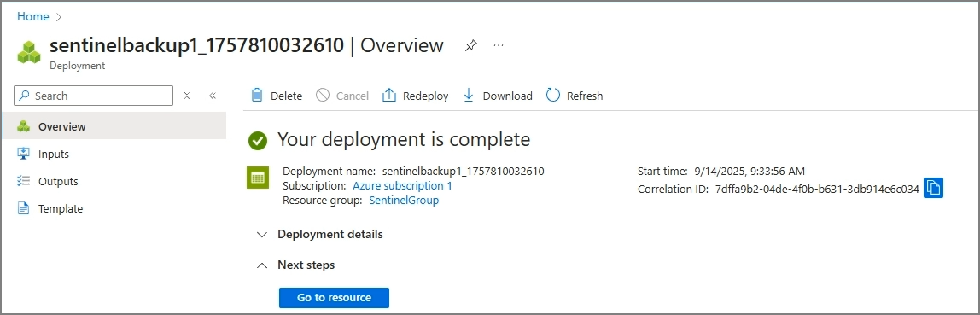
Task: Click the Delete toolbar label
Action: pos(286,96)
